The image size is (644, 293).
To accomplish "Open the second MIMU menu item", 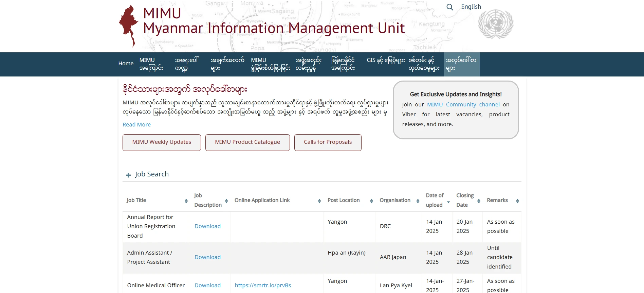I will pyautogui.click(x=271, y=64).
